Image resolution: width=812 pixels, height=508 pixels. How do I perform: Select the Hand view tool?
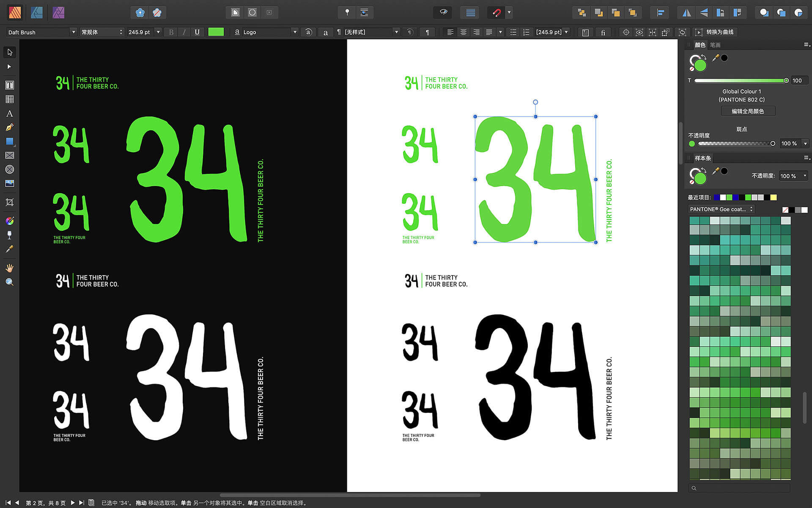pyautogui.click(x=10, y=268)
